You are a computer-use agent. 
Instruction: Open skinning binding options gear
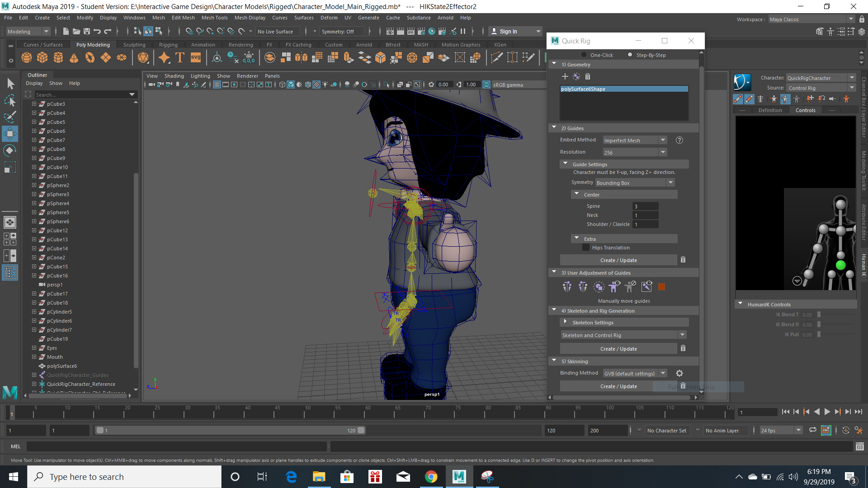tap(679, 373)
